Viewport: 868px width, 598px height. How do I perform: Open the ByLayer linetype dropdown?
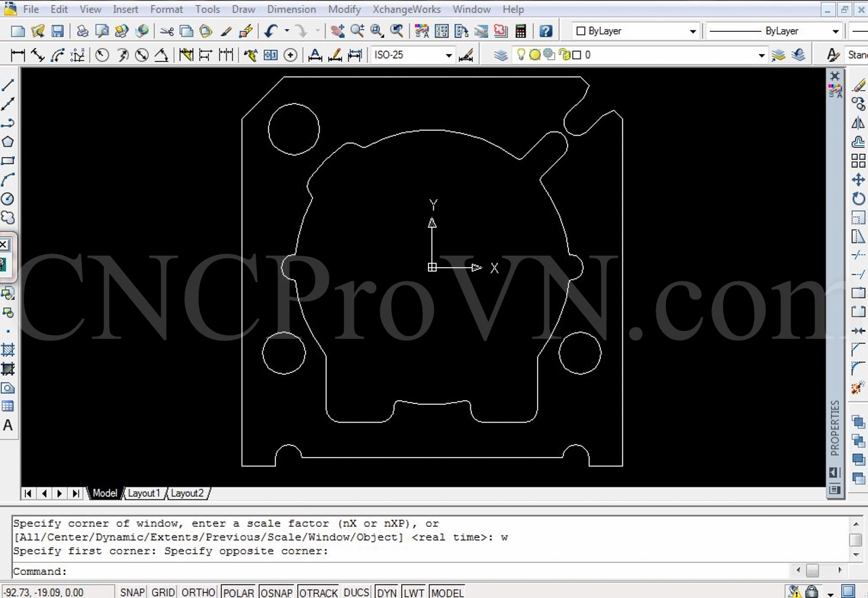835,31
